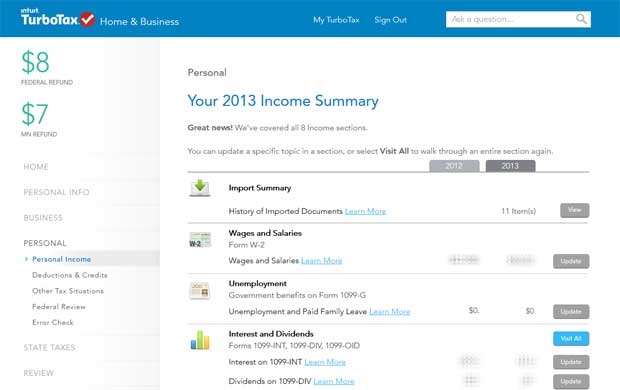Open Learn More beside Unemployment and Paid Family Leave
620x390 pixels.
pos(389,312)
